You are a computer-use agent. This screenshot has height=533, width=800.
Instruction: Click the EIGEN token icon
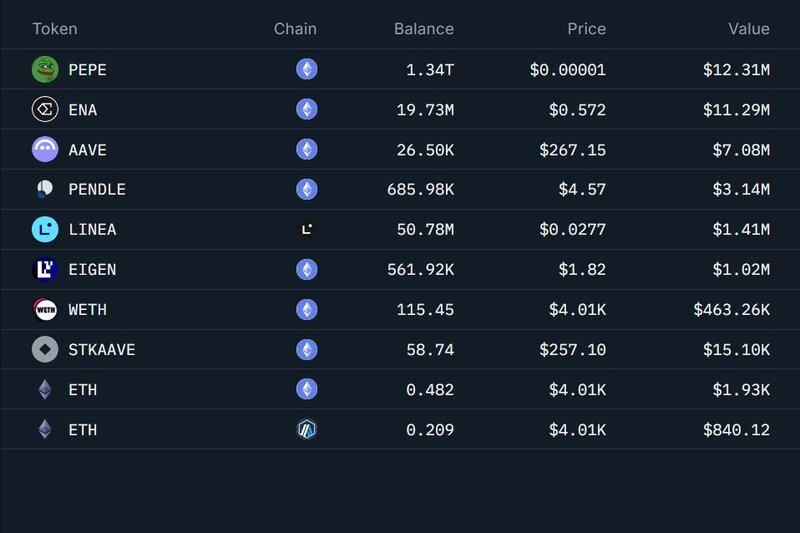45,269
